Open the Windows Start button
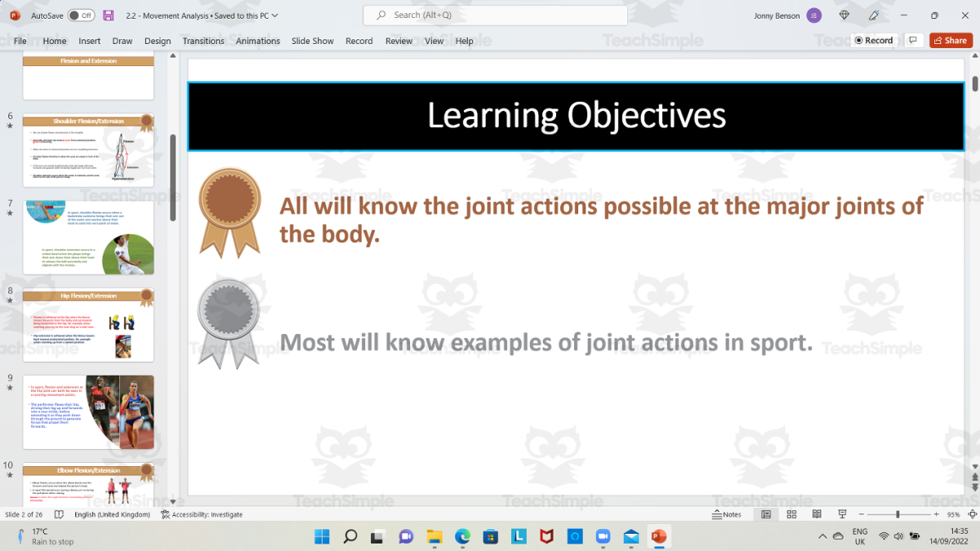 322,536
